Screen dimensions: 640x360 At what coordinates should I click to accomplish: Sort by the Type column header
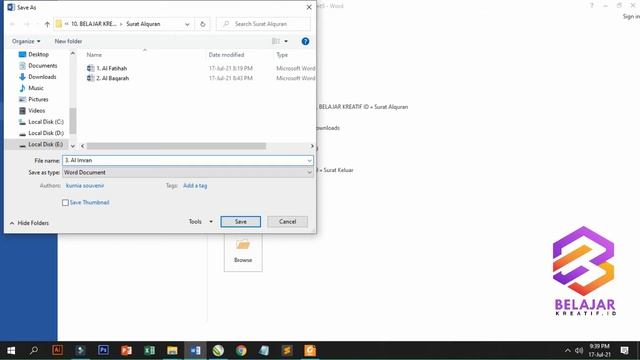pos(282,55)
